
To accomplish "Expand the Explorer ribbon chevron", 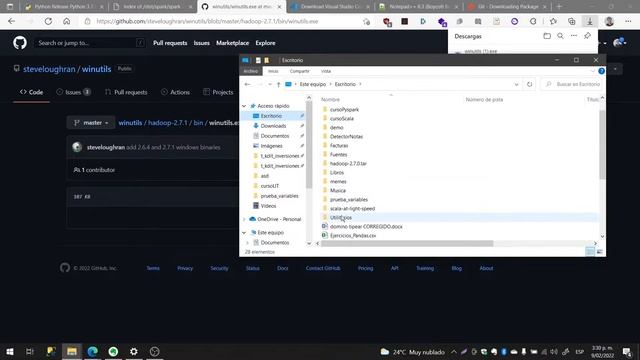I will click(593, 71).
